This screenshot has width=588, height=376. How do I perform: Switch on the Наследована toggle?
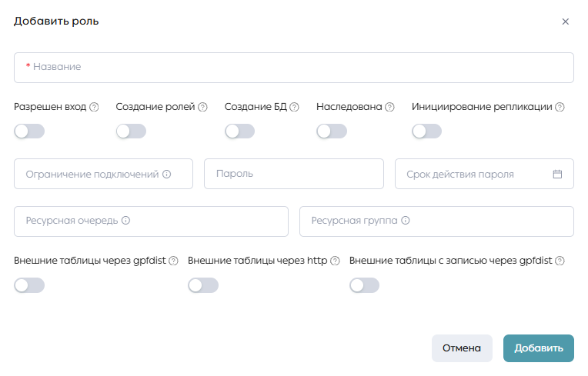(x=332, y=131)
